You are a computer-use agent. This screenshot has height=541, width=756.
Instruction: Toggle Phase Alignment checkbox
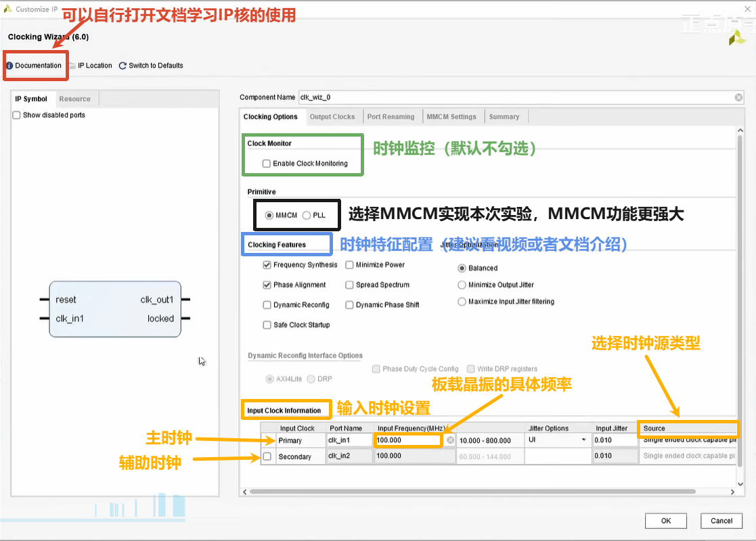(267, 285)
